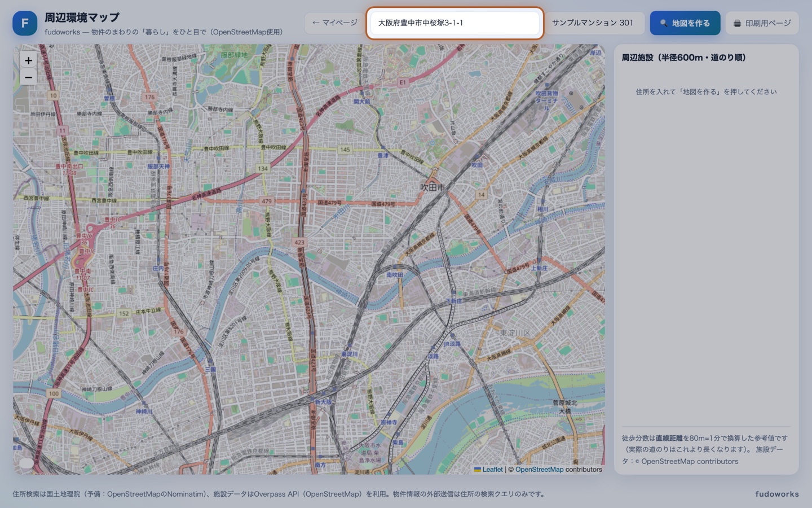Click the blue F app logo
This screenshot has height=508, width=812.
25,23
